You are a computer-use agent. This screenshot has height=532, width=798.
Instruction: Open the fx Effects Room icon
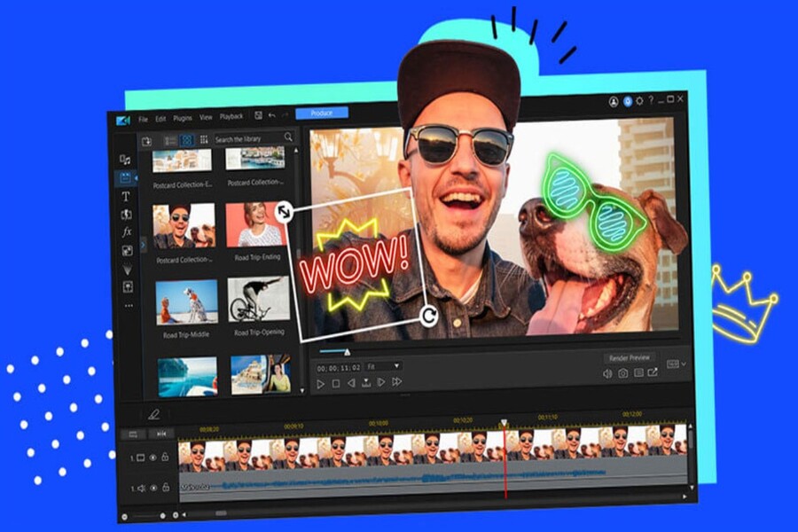coord(126,232)
